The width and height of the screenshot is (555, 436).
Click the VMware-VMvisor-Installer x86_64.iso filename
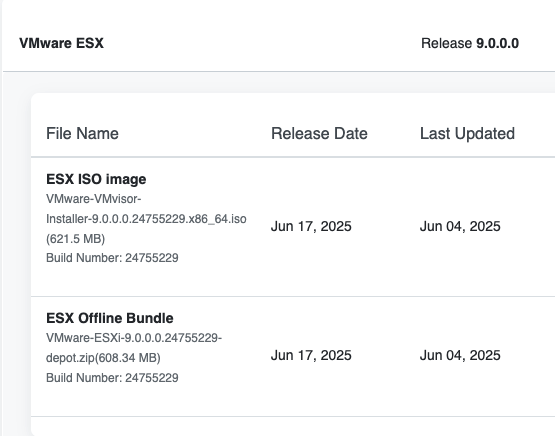146,209
